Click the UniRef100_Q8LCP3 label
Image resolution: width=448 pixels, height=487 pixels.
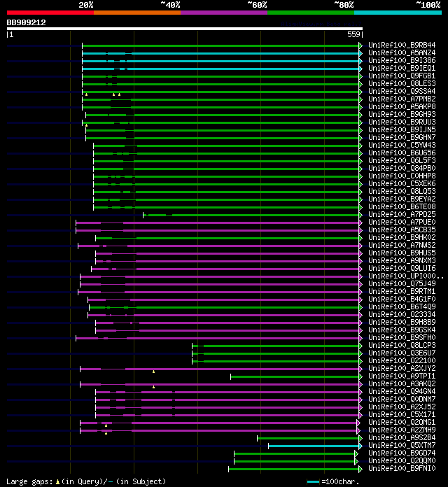[x=402, y=346]
